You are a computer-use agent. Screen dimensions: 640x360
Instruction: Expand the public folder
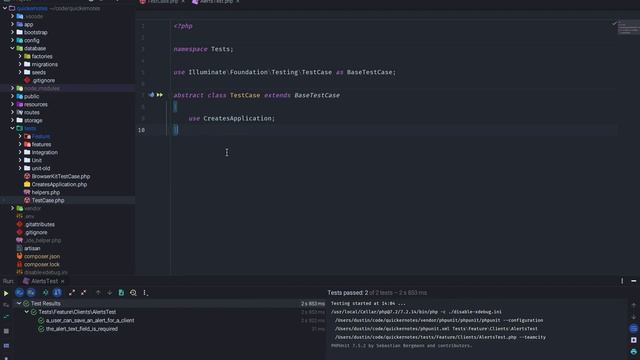(x=12, y=96)
